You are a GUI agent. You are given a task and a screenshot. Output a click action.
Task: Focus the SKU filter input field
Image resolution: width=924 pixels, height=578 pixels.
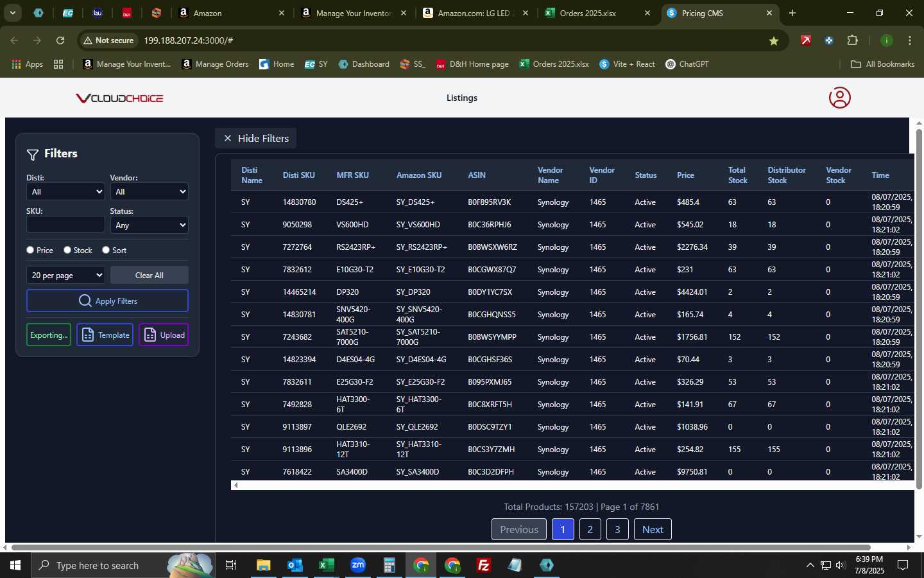(65, 224)
